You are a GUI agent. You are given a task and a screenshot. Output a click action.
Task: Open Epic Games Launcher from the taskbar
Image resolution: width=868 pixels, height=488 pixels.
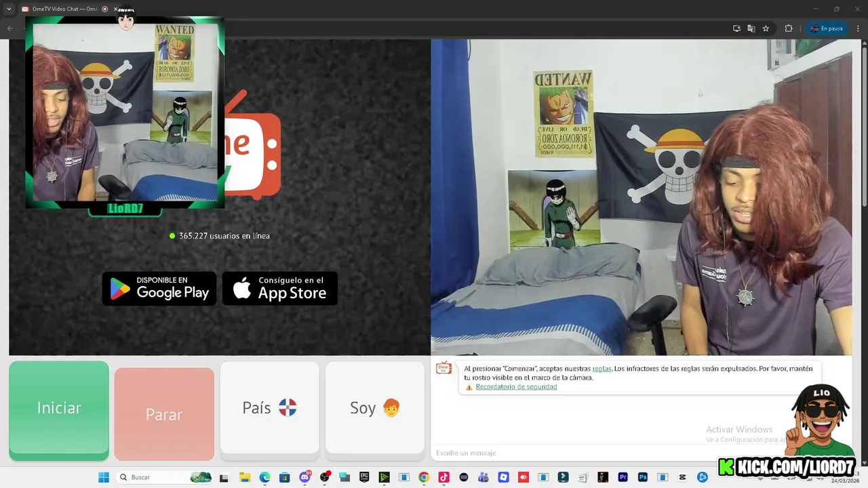pyautogui.click(x=365, y=477)
